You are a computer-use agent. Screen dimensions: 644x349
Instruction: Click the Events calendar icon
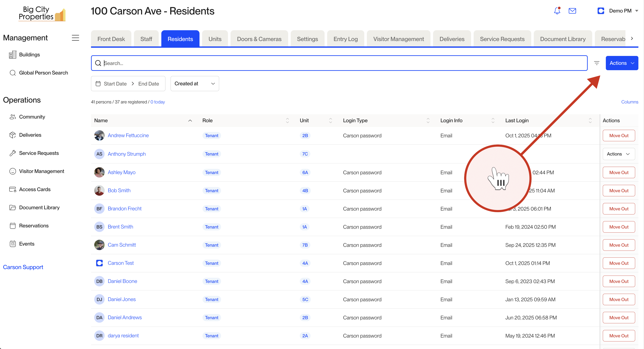tap(13, 244)
